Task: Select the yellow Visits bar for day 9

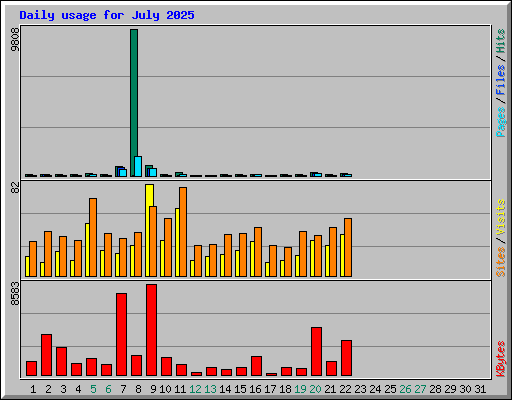Action: coord(148,230)
